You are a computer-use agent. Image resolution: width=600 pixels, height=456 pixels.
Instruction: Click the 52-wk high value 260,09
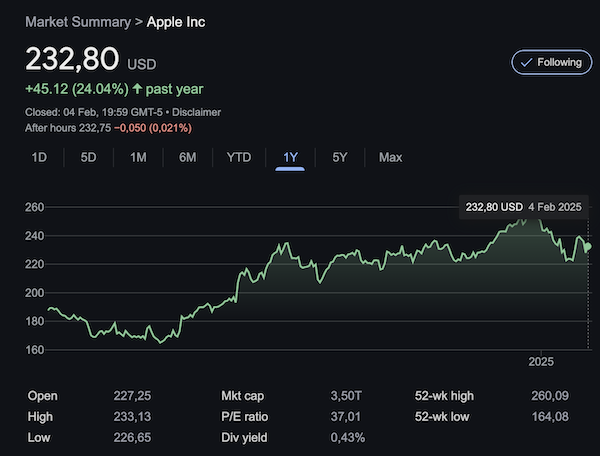550,396
